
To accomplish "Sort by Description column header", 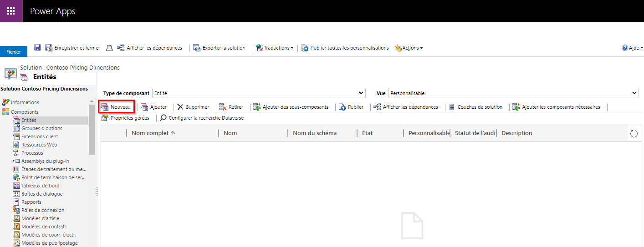I will point(517,133).
